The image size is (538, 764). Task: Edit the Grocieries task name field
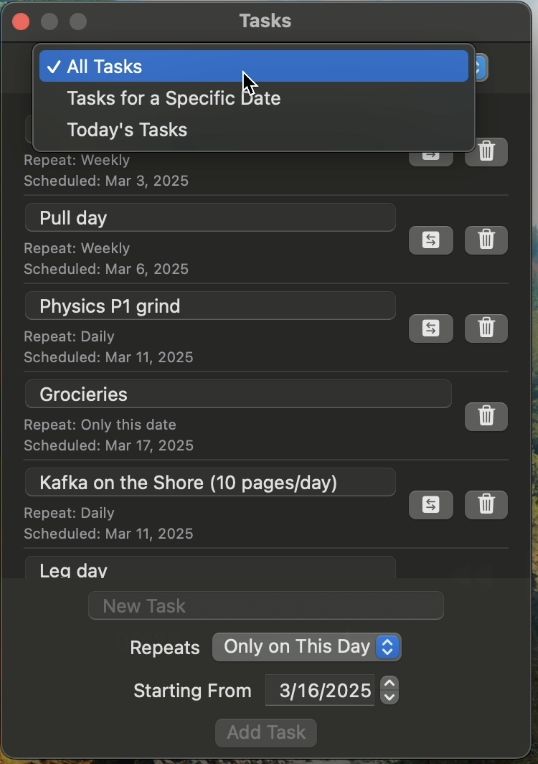click(x=238, y=394)
